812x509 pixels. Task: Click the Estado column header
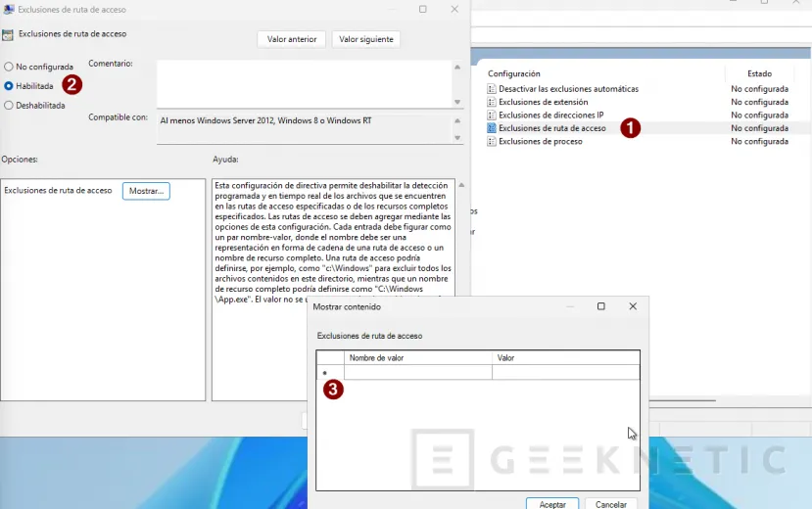click(759, 74)
